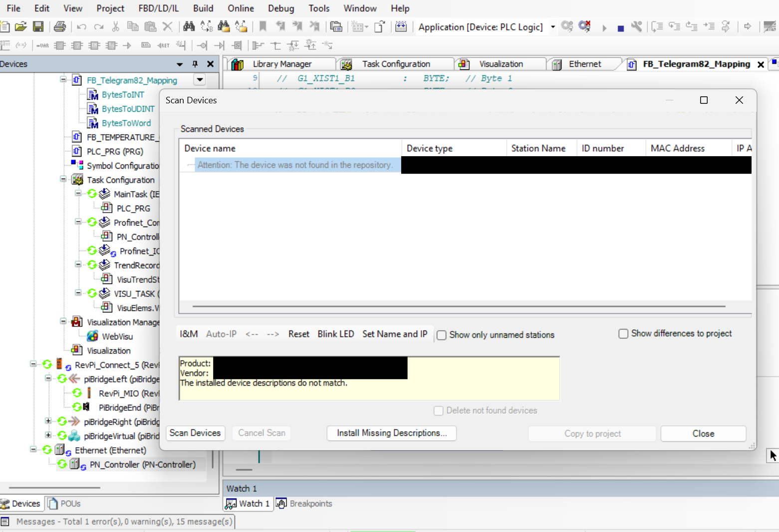Enable Show only unnamed stations checkbox
The width and height of the screenshot is (779, 532).
coord(442,335)
